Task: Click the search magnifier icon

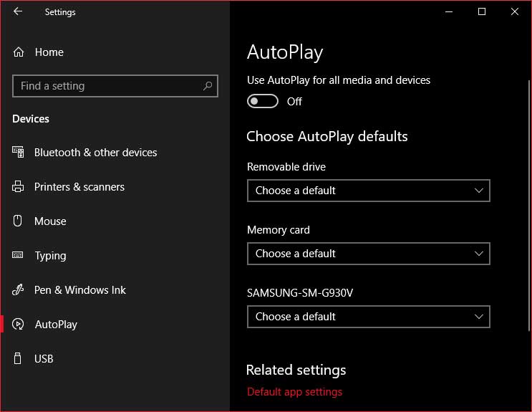Action: coord(208,86)
